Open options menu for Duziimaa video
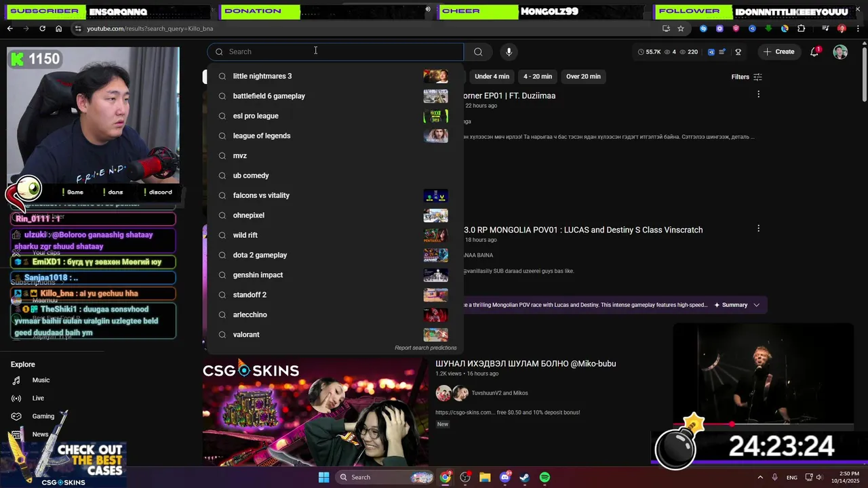The height and width of the screenshot is (488, 868). (758, 94)
